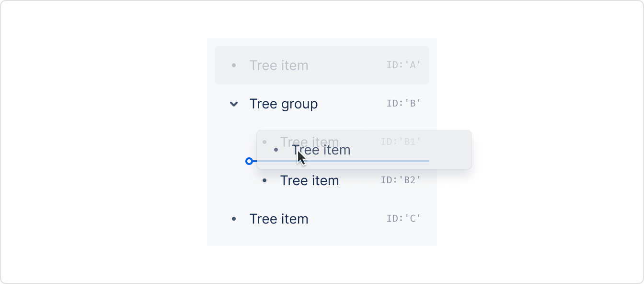Screen dimensions: 644x284
Task: Select the faded Tree item with ID 'A'
Action: click(322, 65)
